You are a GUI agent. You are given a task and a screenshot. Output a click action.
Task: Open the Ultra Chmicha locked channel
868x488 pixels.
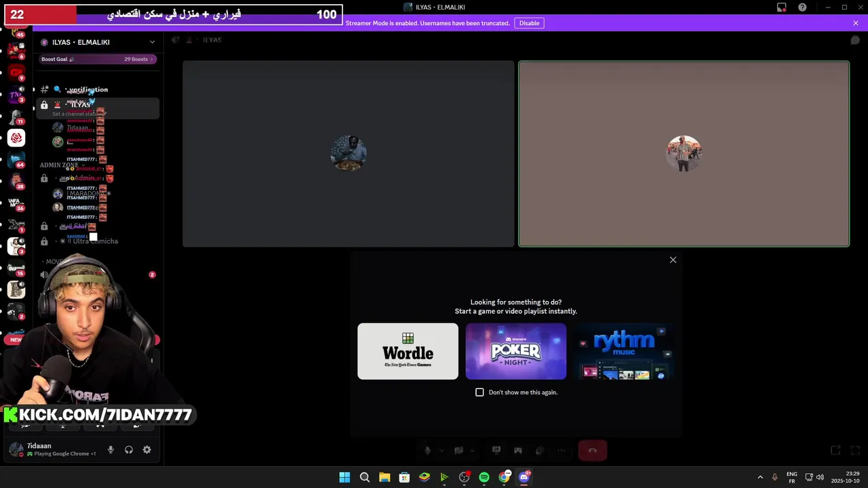click(98, 241)
